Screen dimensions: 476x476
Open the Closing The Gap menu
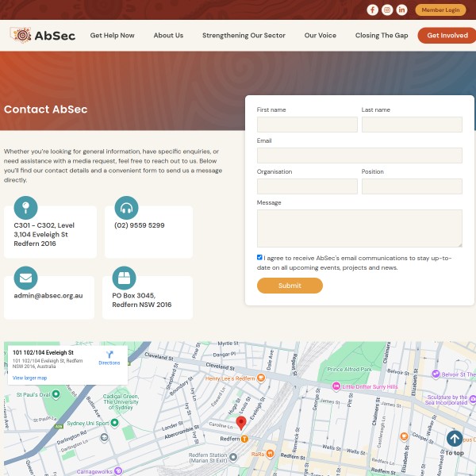[x=382, y=36]
